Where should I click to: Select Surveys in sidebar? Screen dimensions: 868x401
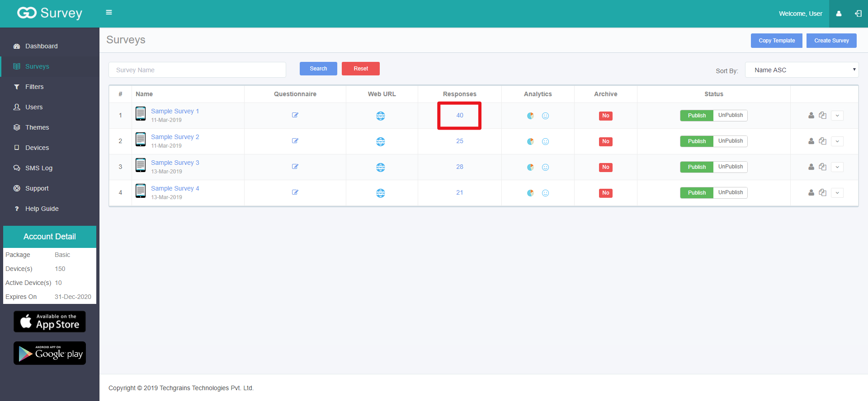coord(50,66)
